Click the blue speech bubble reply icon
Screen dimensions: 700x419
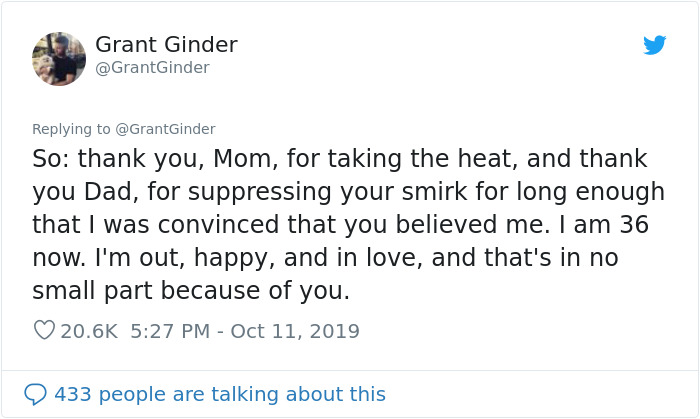35,394
